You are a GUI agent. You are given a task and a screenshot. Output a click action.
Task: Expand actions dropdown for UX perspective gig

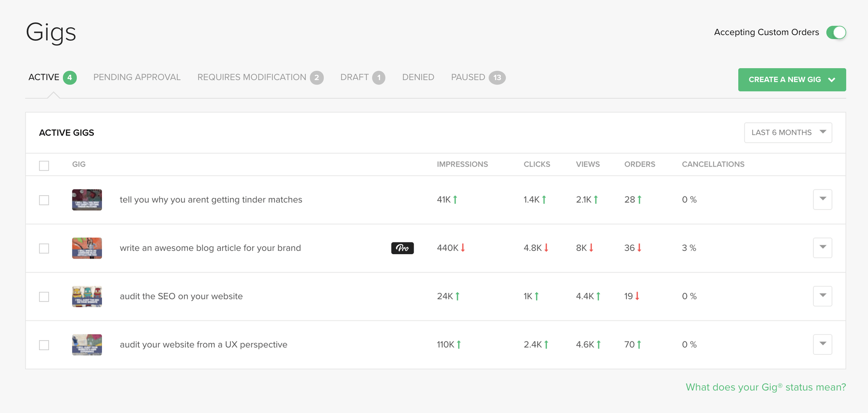(822, 344)
